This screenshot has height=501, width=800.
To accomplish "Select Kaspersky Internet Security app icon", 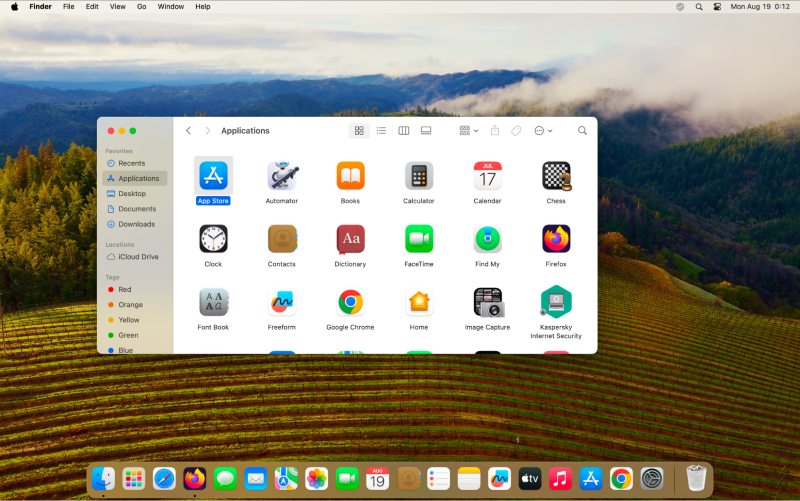I will [556, 302].
